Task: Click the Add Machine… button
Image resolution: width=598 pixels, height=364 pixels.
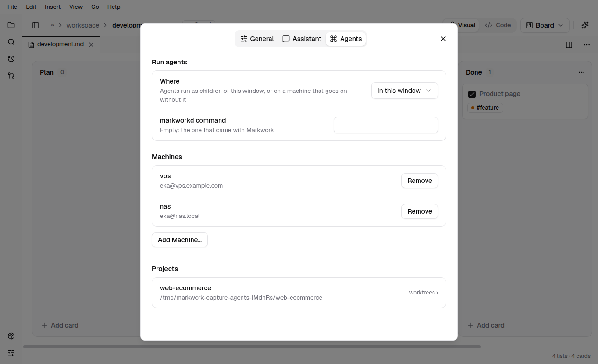Action: (180, 240)
